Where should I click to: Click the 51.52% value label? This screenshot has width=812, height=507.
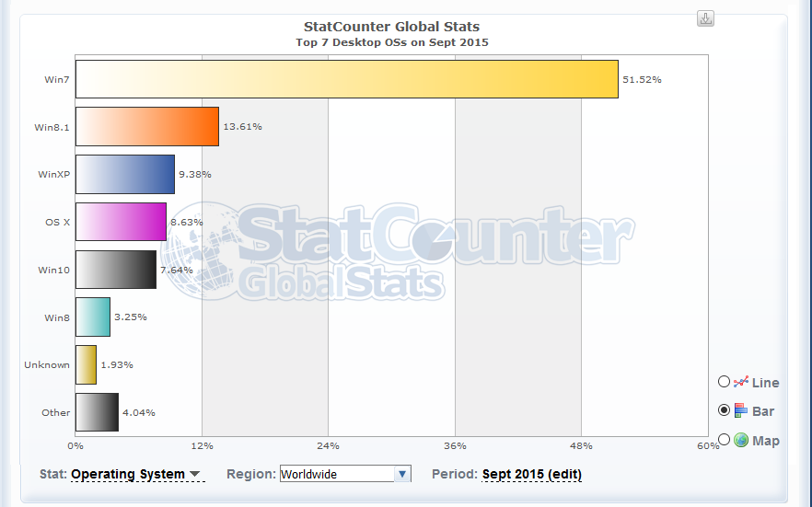642,79
